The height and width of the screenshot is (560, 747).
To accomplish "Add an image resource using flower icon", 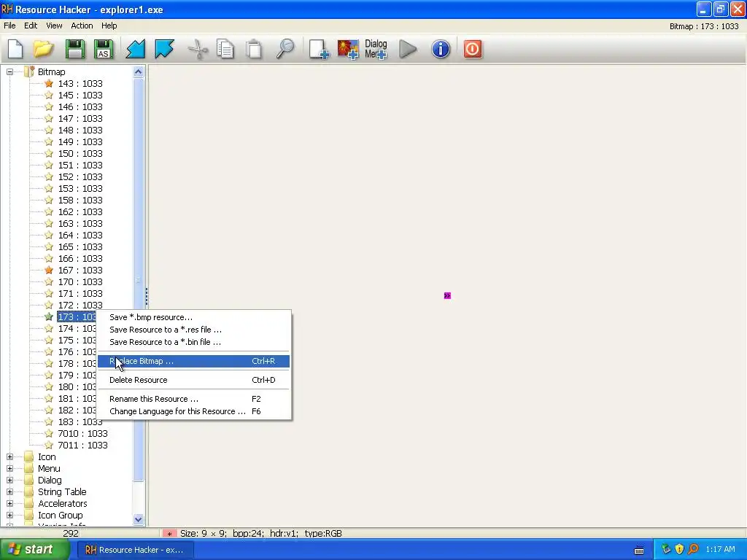I will pos(348,49).
